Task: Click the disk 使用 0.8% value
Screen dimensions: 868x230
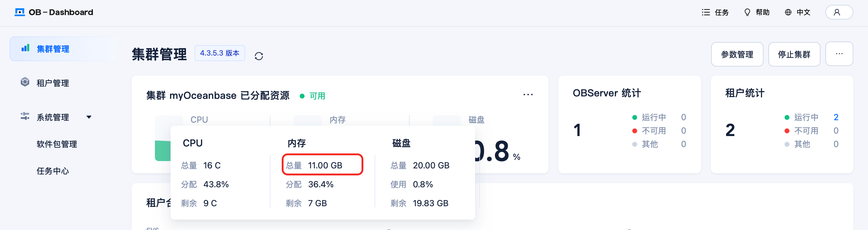Action: pyautogui.click(x=423, y=184)
